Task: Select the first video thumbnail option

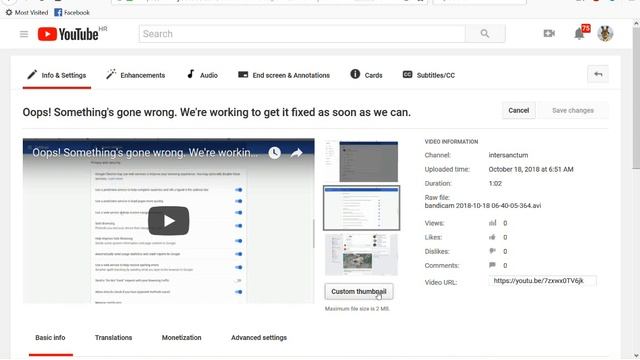Action: (361, 162)
